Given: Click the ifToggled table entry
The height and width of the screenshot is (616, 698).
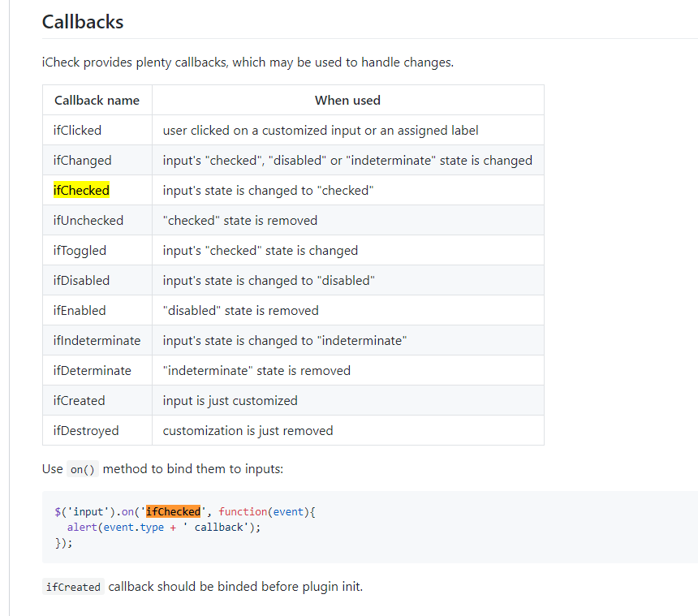Looking at the screenshot, I should (80, 250).
